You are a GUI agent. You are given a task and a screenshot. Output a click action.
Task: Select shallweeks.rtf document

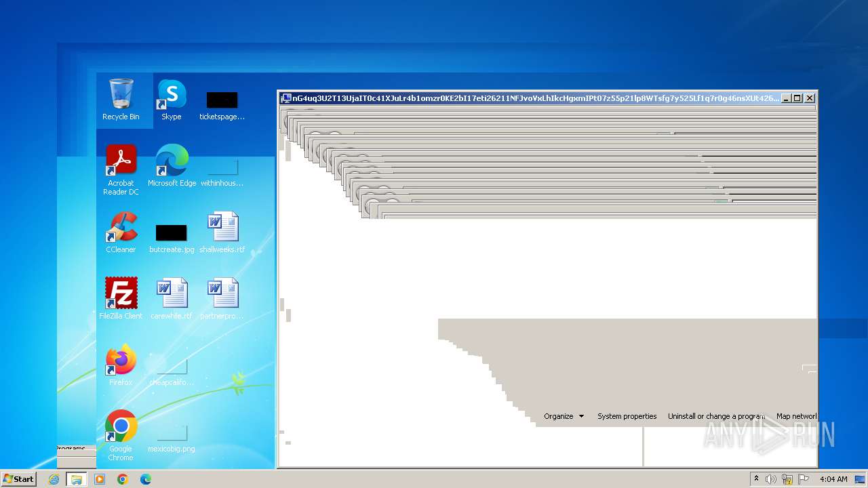click(x=222, y=232)
